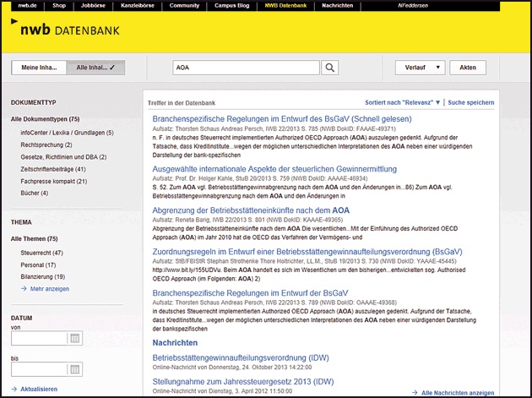Click 'Aktualisieren' link under date filter
This screenshot has height=398, width=532.
tap(38, 390)
